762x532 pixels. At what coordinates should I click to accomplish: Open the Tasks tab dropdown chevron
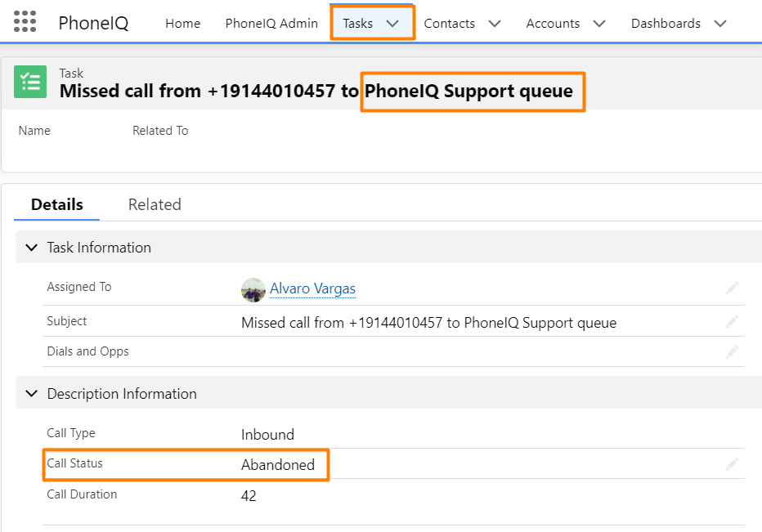[x=392, y=24]
